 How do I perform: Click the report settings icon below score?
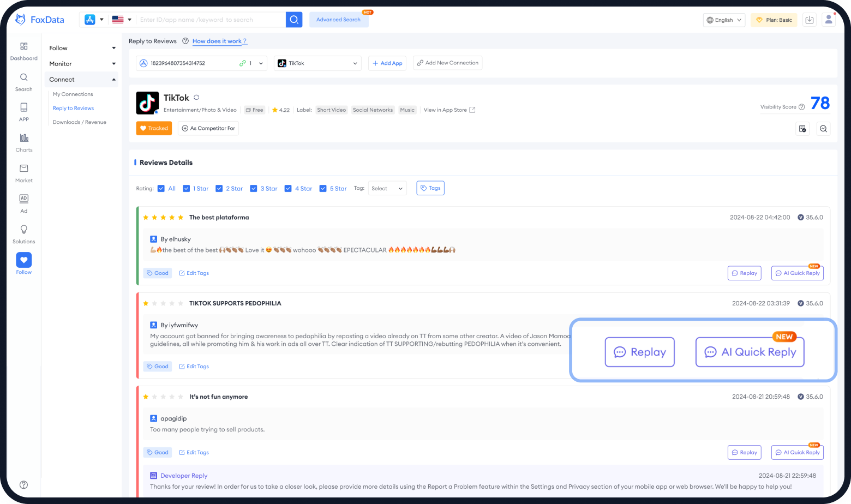click(802, 129)
